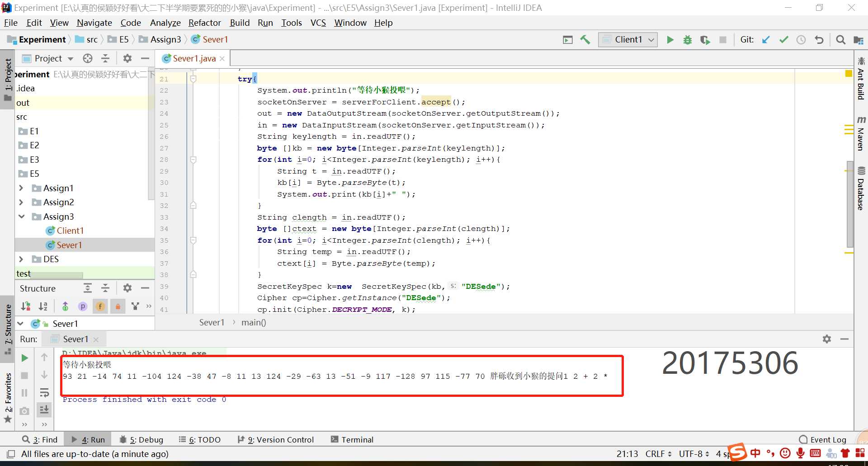Open the Client1 run configuration dropdown
The height and width of the screenshot is (466, 868).
tap(627, 40)
